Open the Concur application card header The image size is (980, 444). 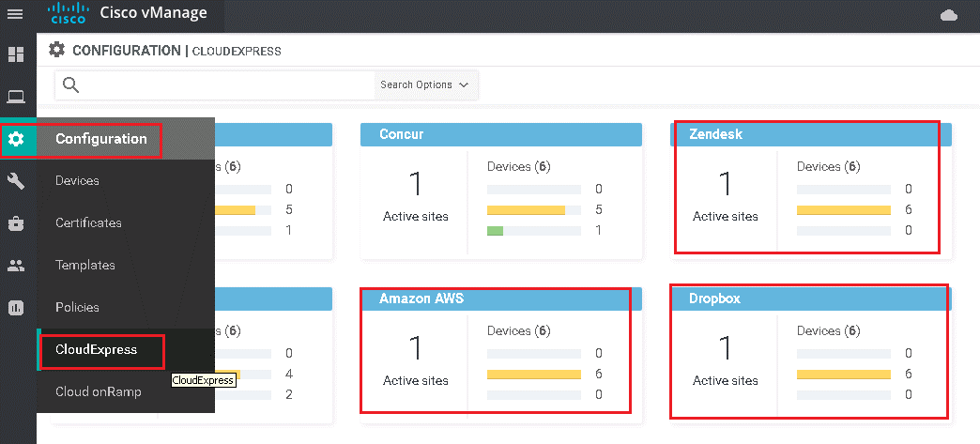pyautogui.click(x=501, y=134)
